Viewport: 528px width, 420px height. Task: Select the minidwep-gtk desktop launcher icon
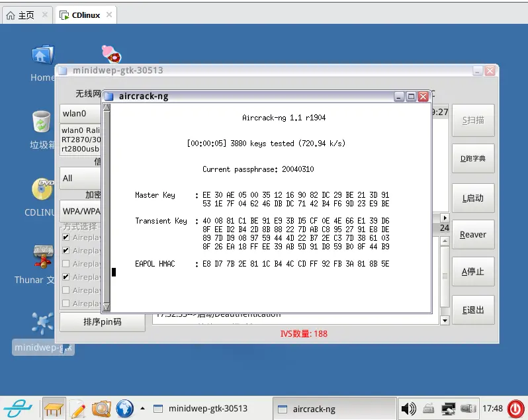pyautogui.click(x=42, y=323)
